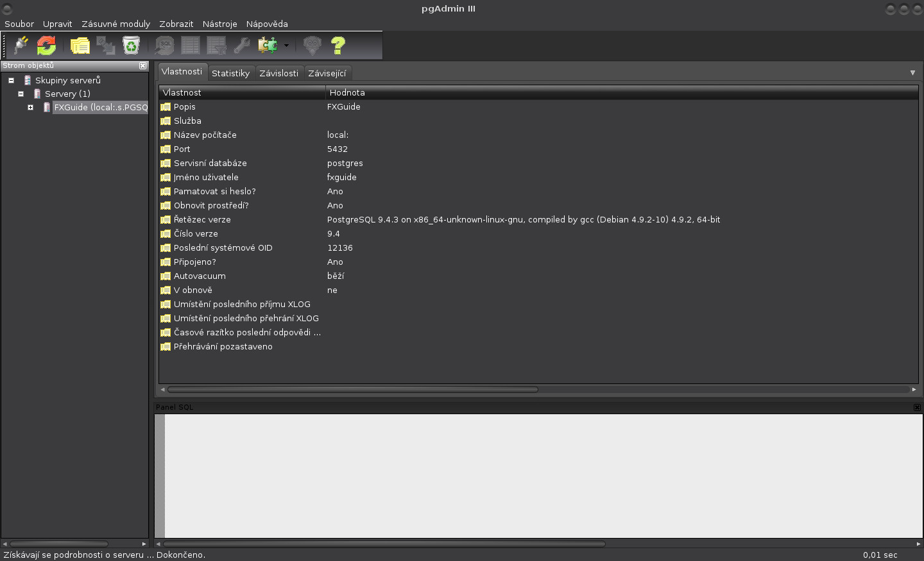Viewport: 924px width, 561px height.
Task: Open help with the question mark icon
Action: (338, 45)
